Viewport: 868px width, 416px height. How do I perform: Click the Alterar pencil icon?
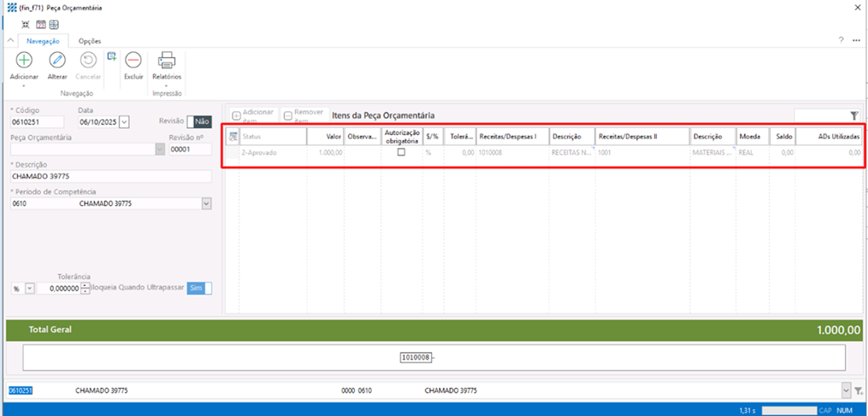(57, 61)
